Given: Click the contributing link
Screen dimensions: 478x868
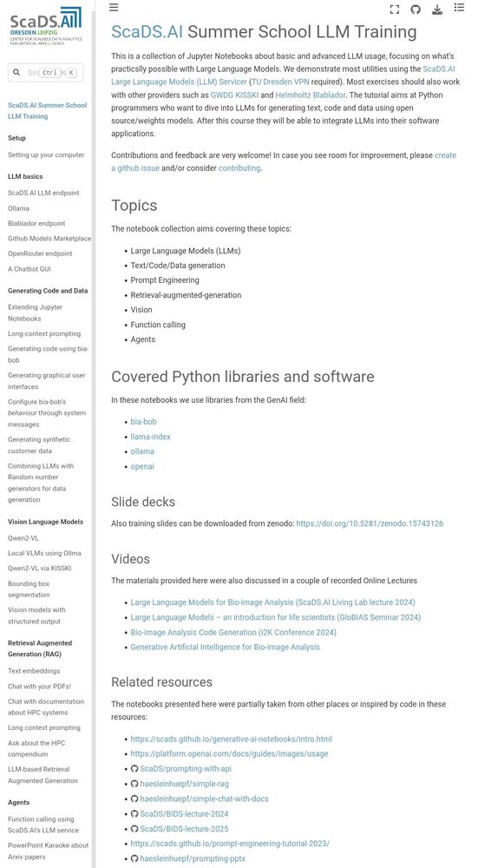Looking at the screenshot, I should tap(239, 168).
